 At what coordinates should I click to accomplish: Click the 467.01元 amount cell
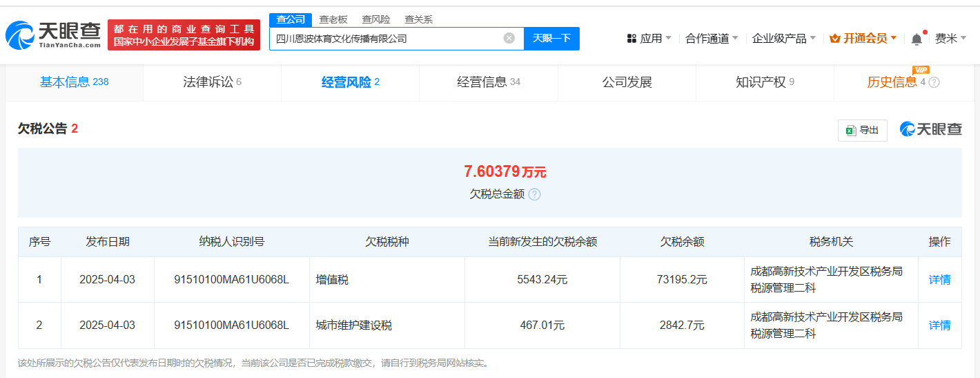[x=542, y=325]
